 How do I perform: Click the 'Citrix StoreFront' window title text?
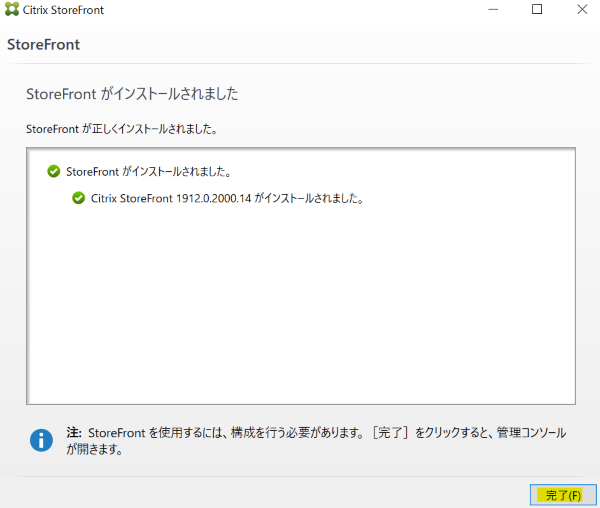point(63,10)
